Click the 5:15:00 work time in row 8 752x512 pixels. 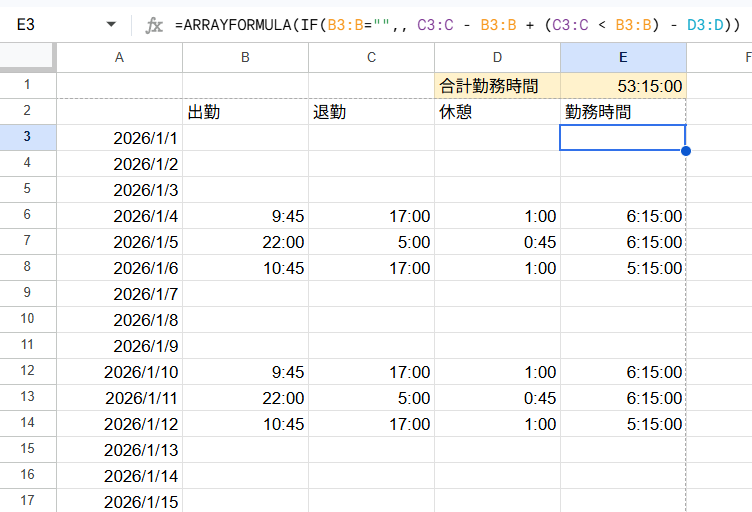623,268
